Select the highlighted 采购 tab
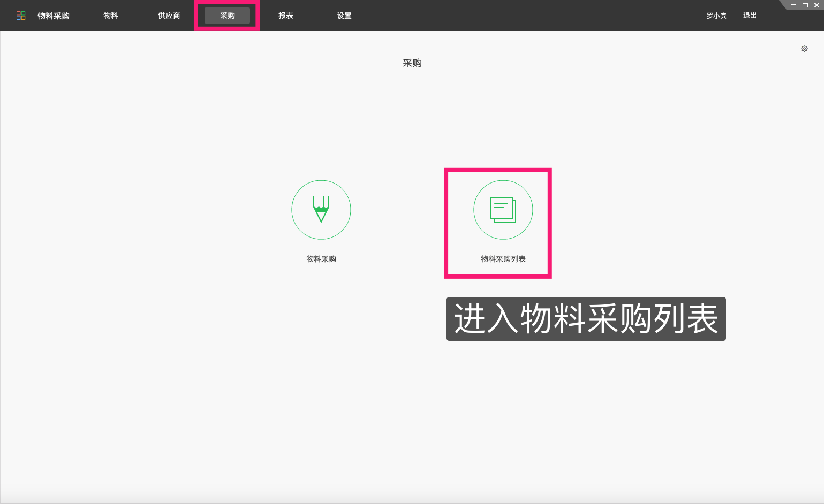 click(x=226, y=15)
